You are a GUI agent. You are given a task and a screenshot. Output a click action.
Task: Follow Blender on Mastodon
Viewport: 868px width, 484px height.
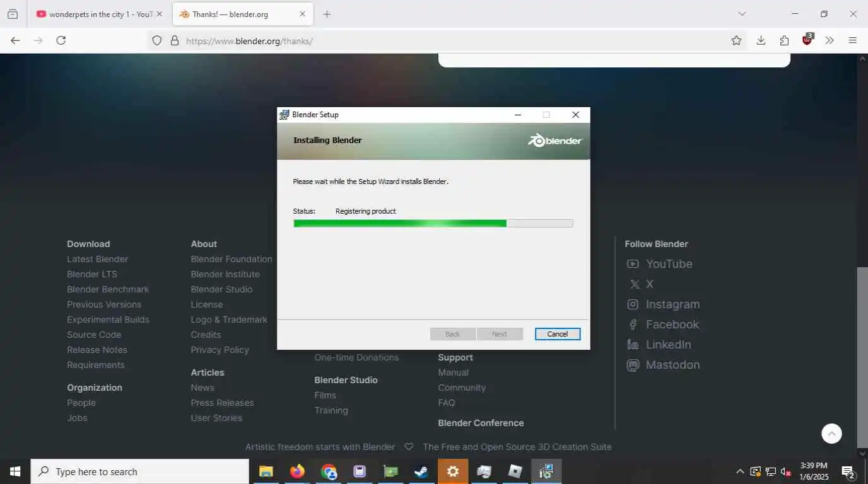tap(663, 365)
